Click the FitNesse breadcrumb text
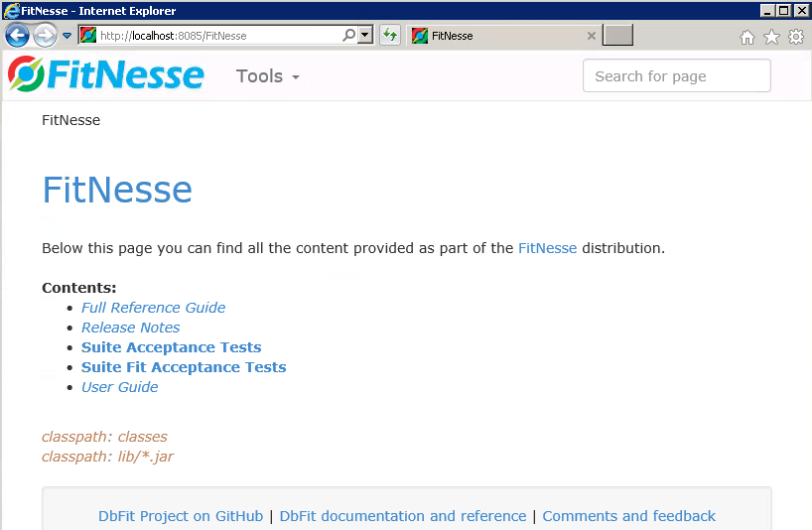 pyautogui.click(x=70, y=120)
